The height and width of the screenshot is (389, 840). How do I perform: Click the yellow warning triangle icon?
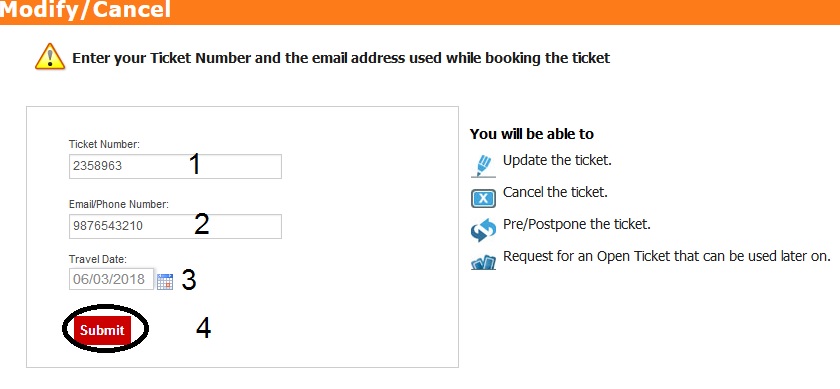point(50,57)
